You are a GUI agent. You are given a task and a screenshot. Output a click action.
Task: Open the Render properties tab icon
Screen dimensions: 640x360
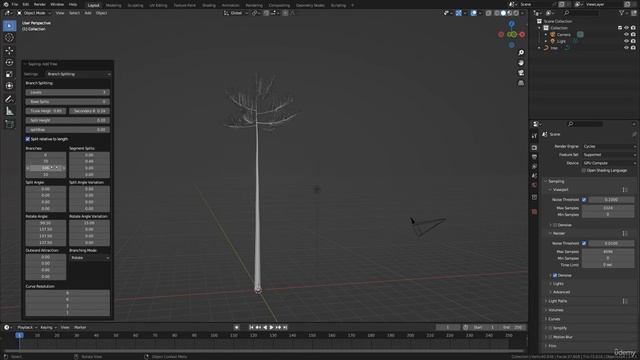(x=534, y=147)
